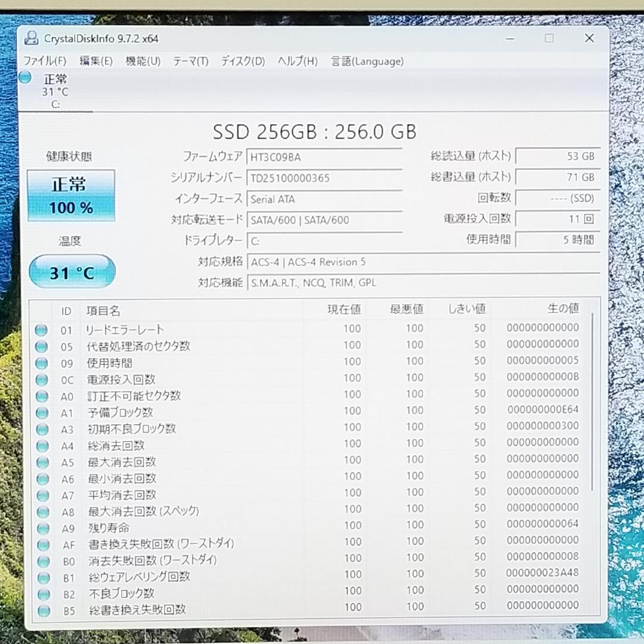The height and width of the screenshot is (644, 644).
Task: Click status icon for B2 不良ブロック数
Action: (44, 595)
